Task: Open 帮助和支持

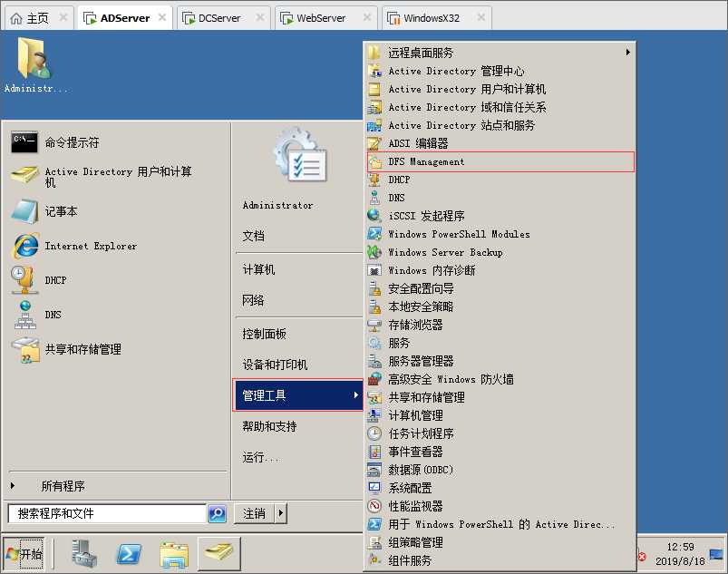Action: [269, 426]
